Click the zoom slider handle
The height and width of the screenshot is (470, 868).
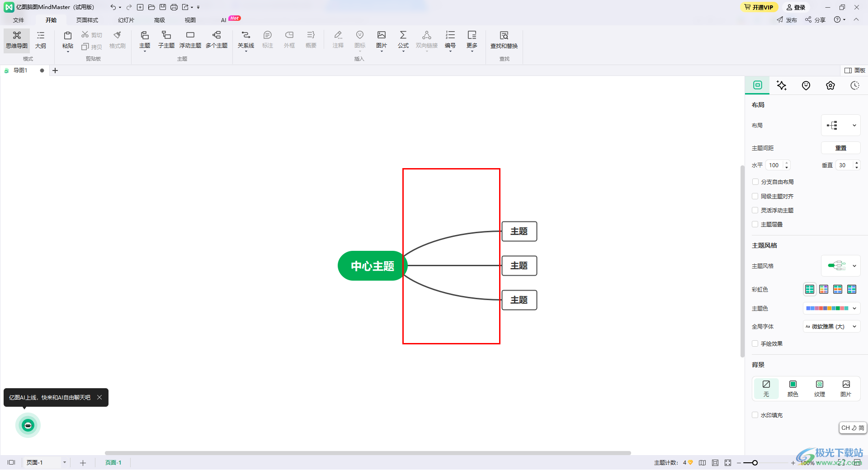pos(755,462)
